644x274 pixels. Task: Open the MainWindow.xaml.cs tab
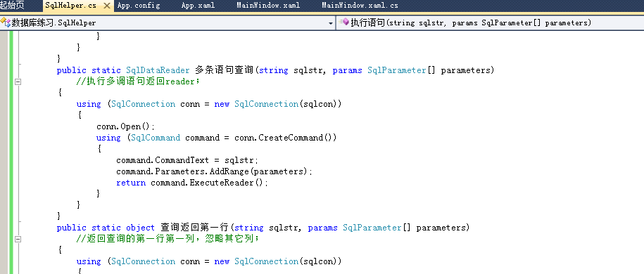click(x=360, y=6)
